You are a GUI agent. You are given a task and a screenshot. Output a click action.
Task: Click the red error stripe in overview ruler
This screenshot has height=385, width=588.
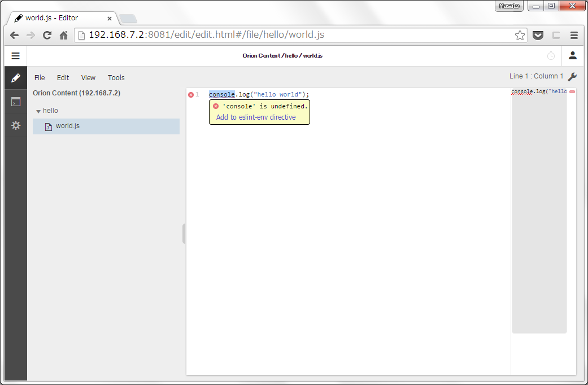coord(571,91)
